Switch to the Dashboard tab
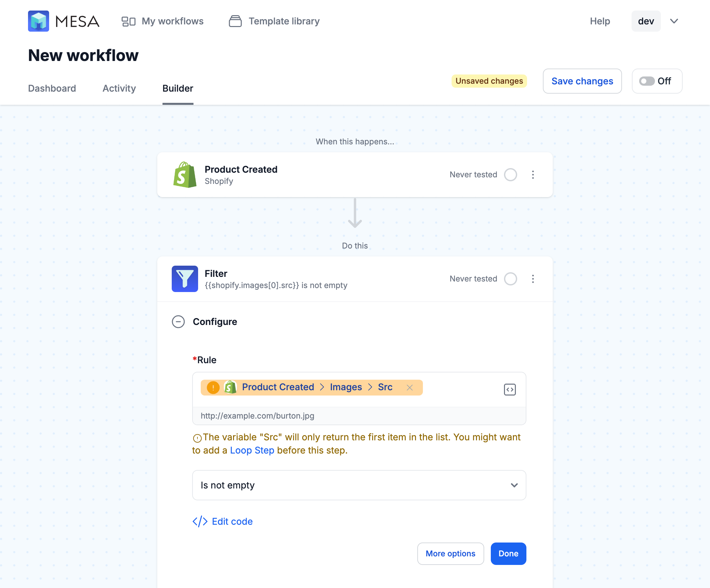Viewport: 710px width, 588px height. (x=52, y=88)
